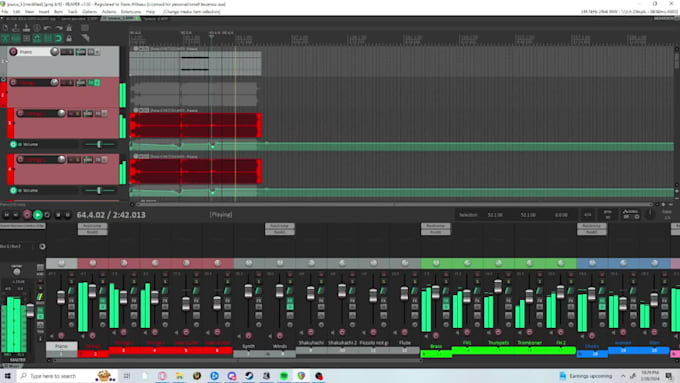Viewport: 680px width, 383px height.
Task: Arm the Strings track for recording
Action: coord(13,82)
